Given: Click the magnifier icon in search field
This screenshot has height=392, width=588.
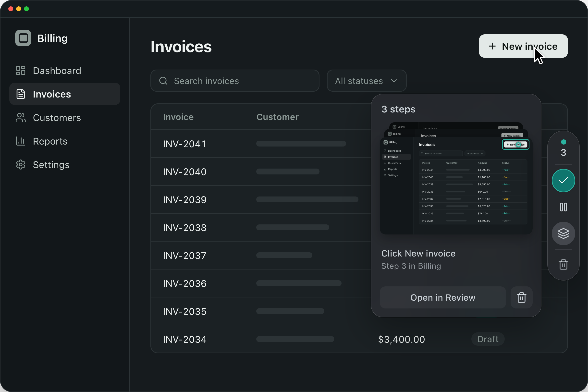Looking at the screenshot, I should (x=163, y=81).
